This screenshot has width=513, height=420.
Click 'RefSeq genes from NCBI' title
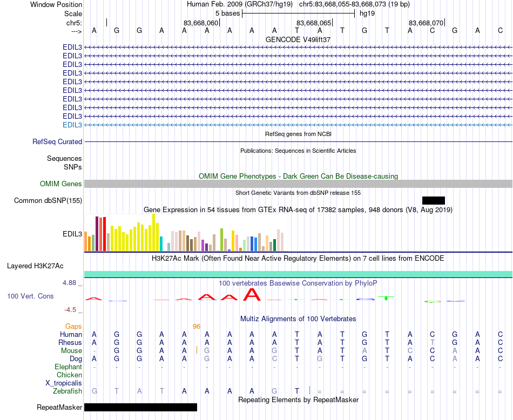point(299,134)
